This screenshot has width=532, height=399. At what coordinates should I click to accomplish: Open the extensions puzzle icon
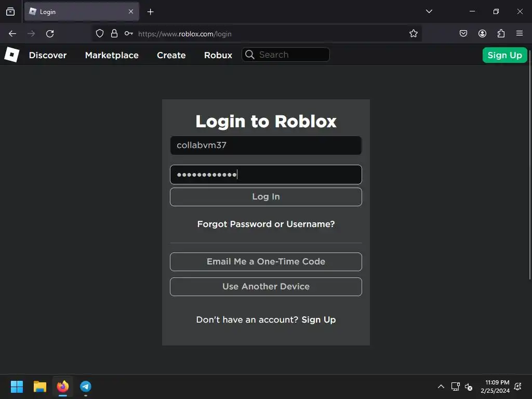click(x=501, y=34)
